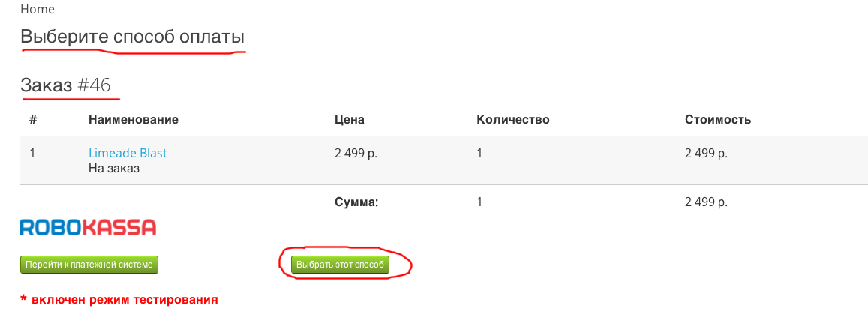Click 'Перейти к платежной системе' button
The height and width of the screenshot is (314, 868).
[89, 265]
